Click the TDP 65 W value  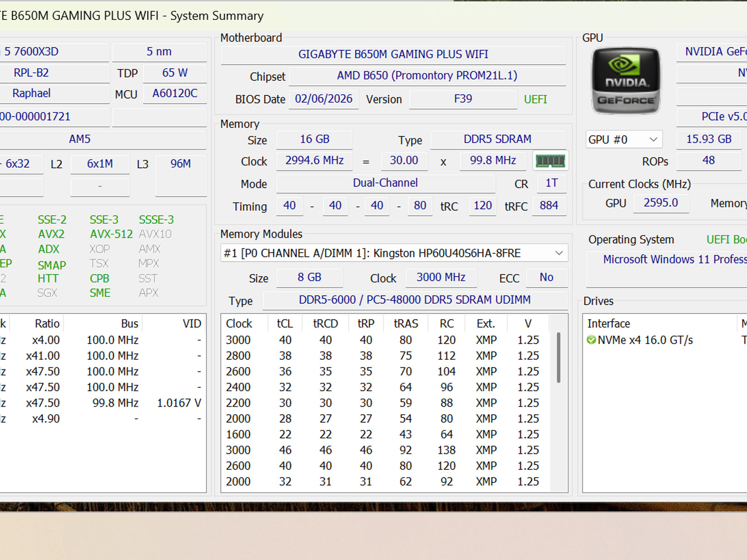pos(175,73)
